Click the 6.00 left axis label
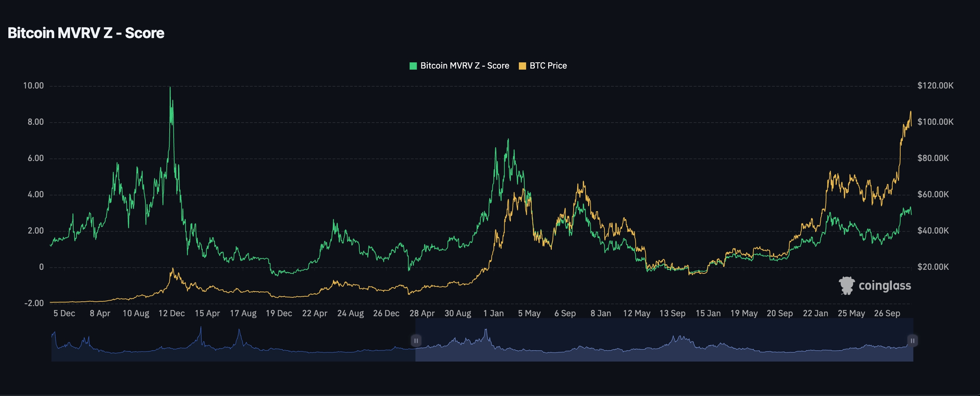This screenshot has height=396, width=980. click(x=36, y=158)
